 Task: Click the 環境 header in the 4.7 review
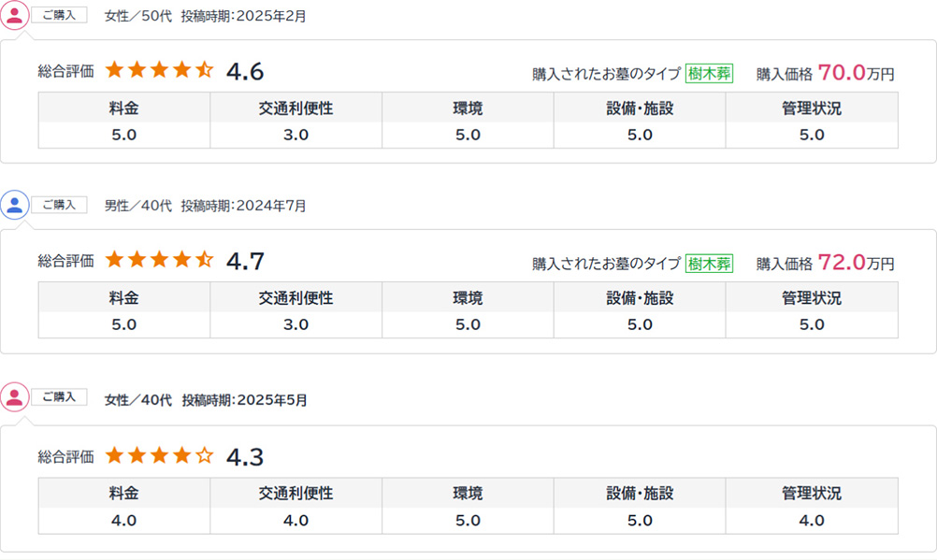click(x=468, y=297)
